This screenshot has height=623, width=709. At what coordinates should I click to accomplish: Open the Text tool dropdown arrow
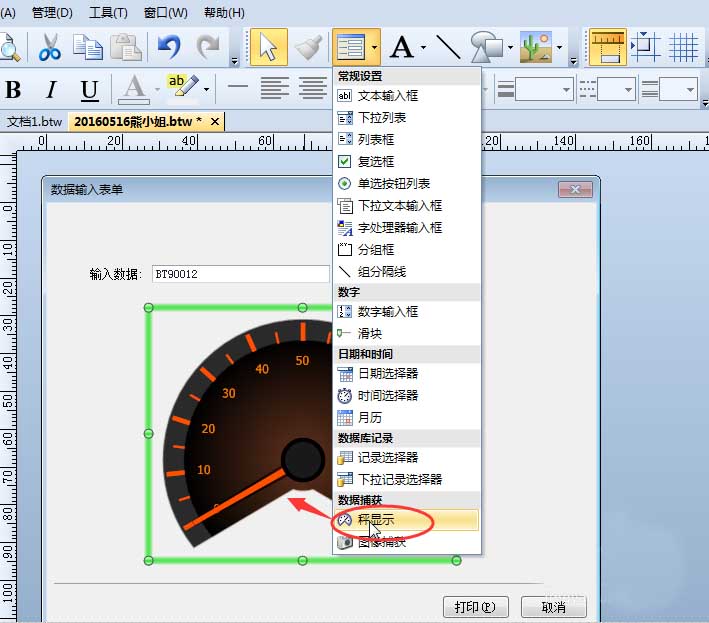point(423,47)
